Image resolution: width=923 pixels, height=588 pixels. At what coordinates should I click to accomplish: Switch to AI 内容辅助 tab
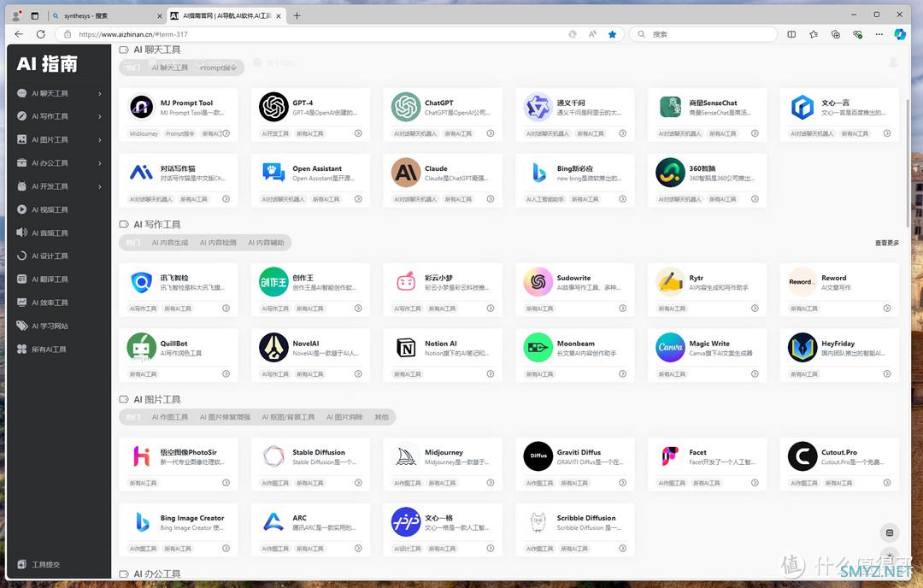(x=266, y=243)
